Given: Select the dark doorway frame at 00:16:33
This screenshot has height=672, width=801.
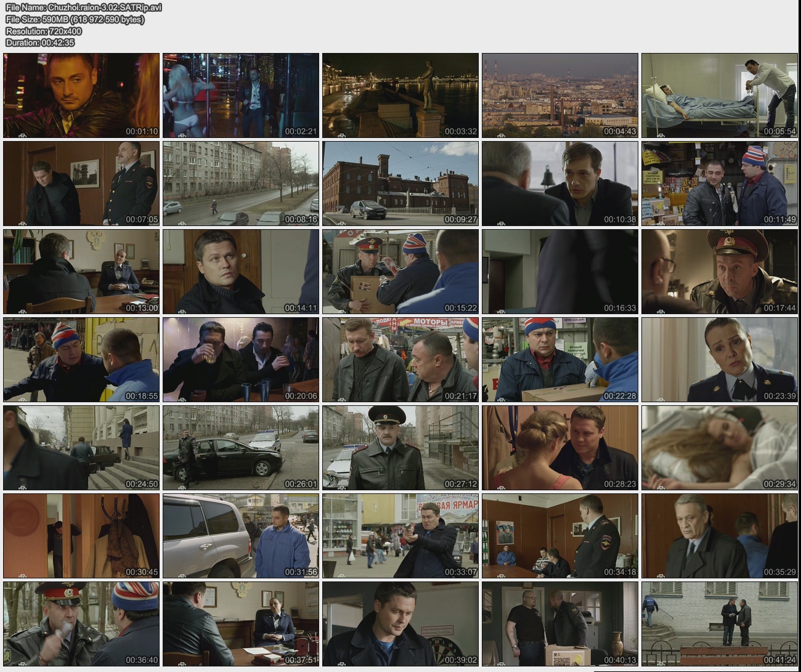Looking at the screenshot, I should (x=560, y=272).
